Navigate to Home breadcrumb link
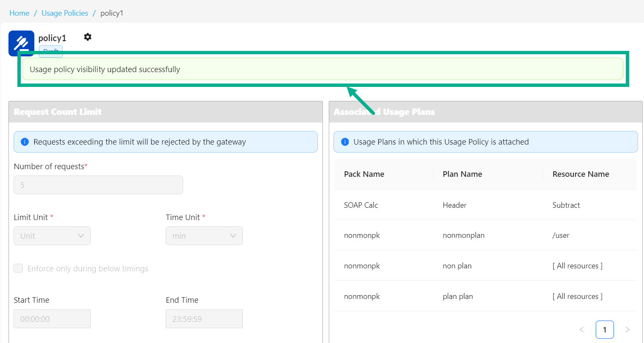The image size is (644, 343). [19, 13]
